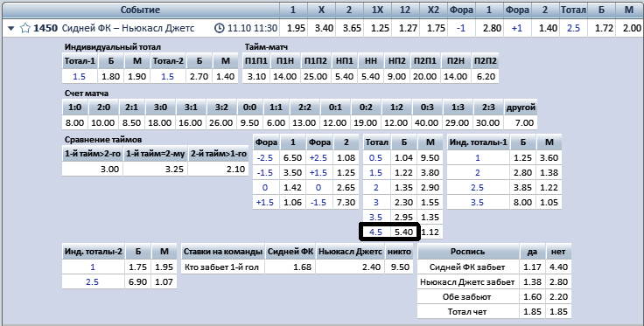Select away handicap -1.5 odds 7.30
Image resolution: width=644 pixels, height=326 pixels.
pyautogui.click(x=346, y=202)
